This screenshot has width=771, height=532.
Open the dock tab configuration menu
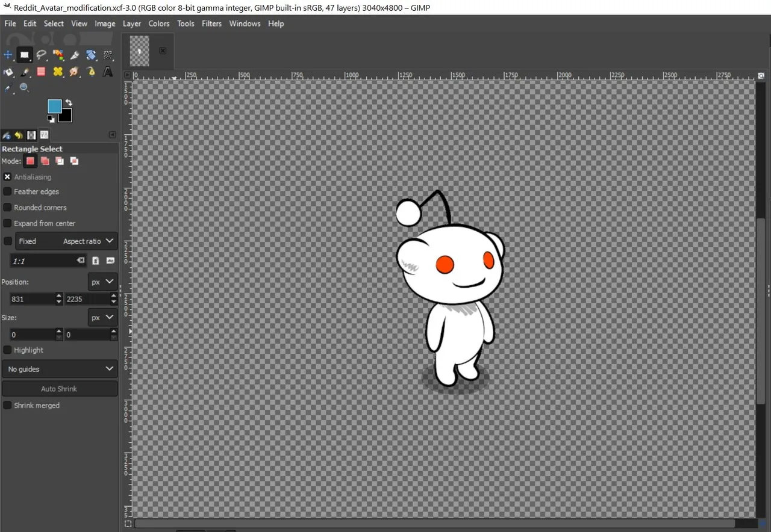point(112,135)
